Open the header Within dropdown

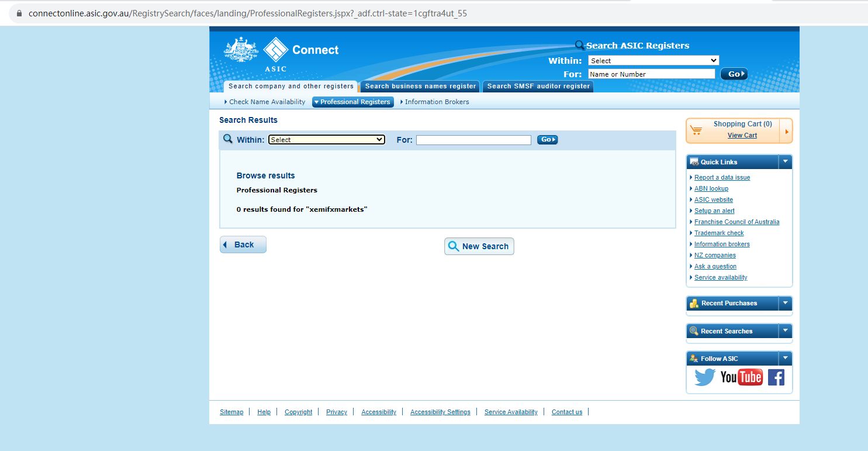(x=653, y=61)
